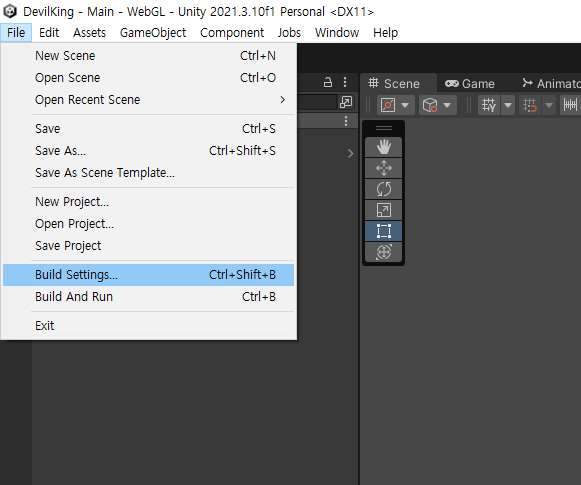
Task: Select the Rotate tool
Action: [384, 189]
